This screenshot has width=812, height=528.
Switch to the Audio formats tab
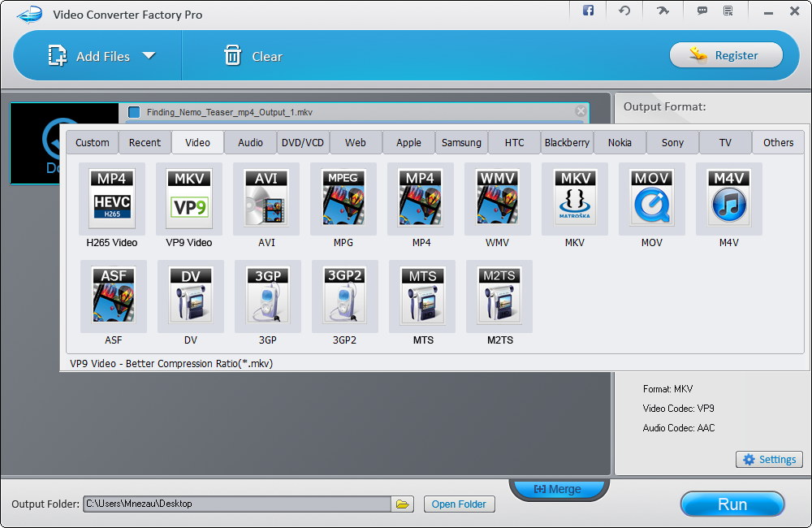[x=250, y=142]
